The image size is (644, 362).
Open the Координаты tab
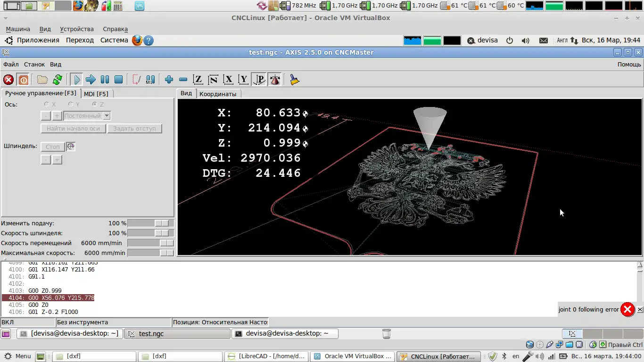[x=217, y=94]
